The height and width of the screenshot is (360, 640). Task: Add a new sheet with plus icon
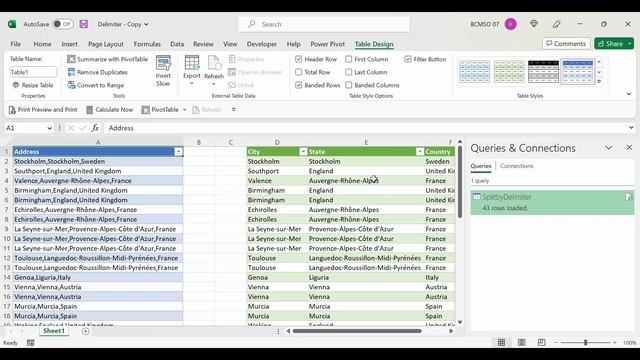[85, 331]
